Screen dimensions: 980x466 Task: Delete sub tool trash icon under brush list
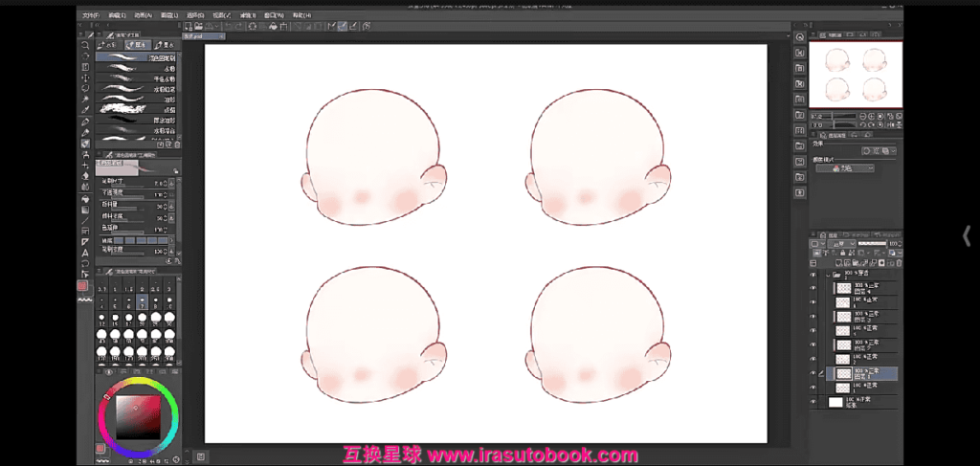[x=176, y=144]
